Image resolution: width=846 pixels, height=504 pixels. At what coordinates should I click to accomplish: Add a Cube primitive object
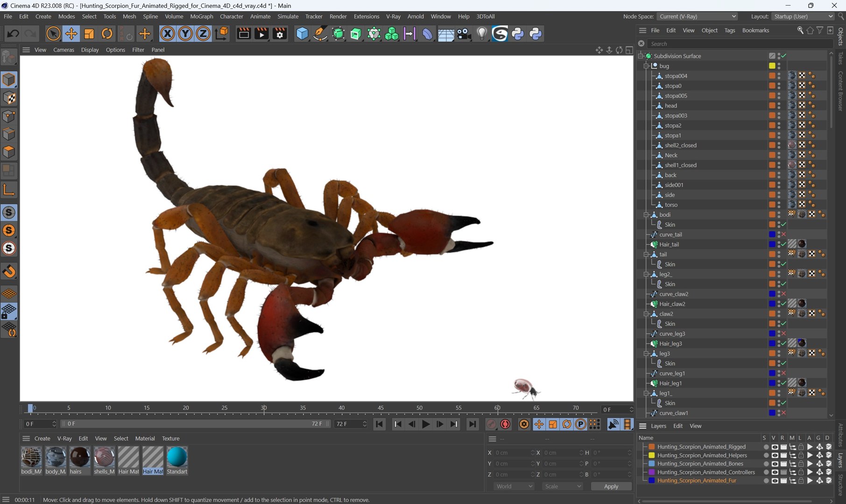click(302, 34)
